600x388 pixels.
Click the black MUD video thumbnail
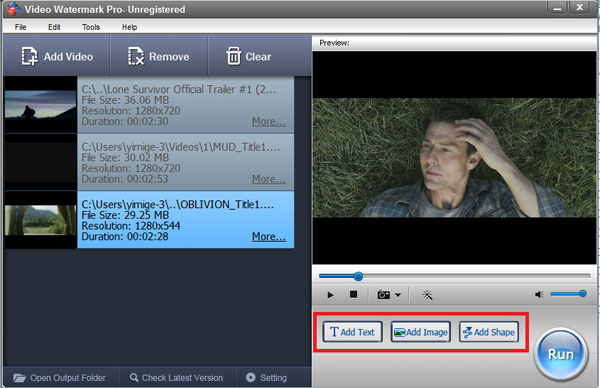coord(40,162)
